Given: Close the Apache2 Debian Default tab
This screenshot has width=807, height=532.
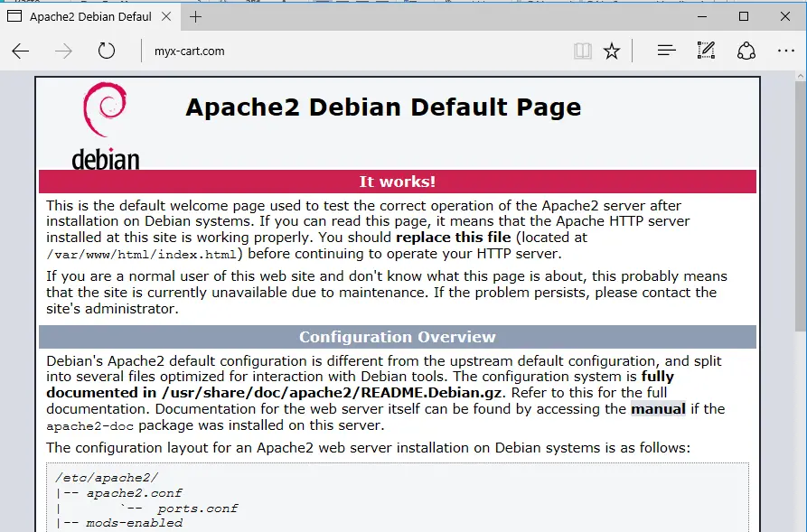Looking at the screenshot, I should [166, 16].
